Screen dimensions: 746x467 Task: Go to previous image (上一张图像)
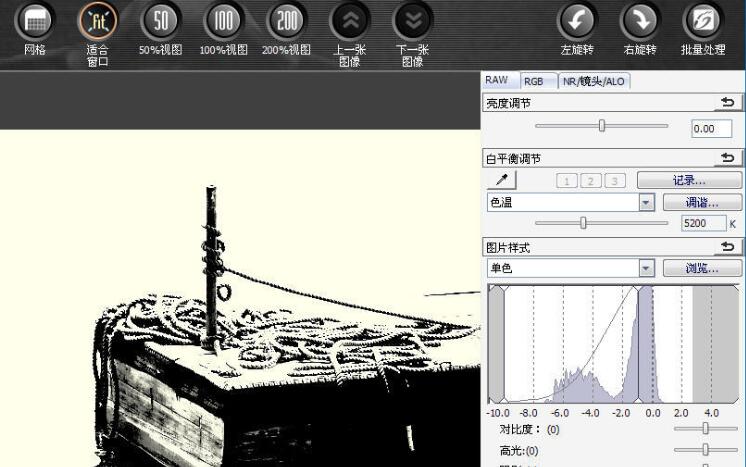(x=349, y=22)
